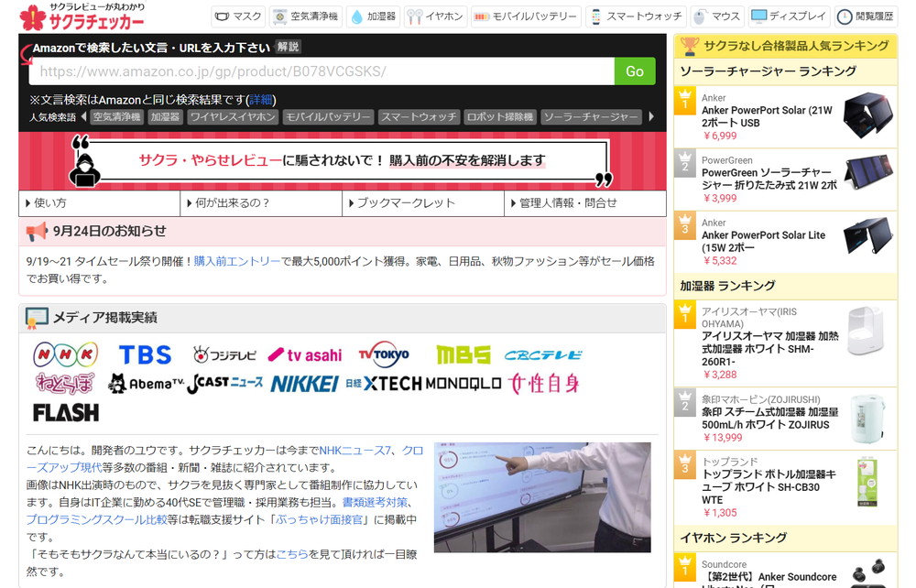The image size is (916, 588).
Task: Click the FLASH magazine logo
Action: point(66,413)
